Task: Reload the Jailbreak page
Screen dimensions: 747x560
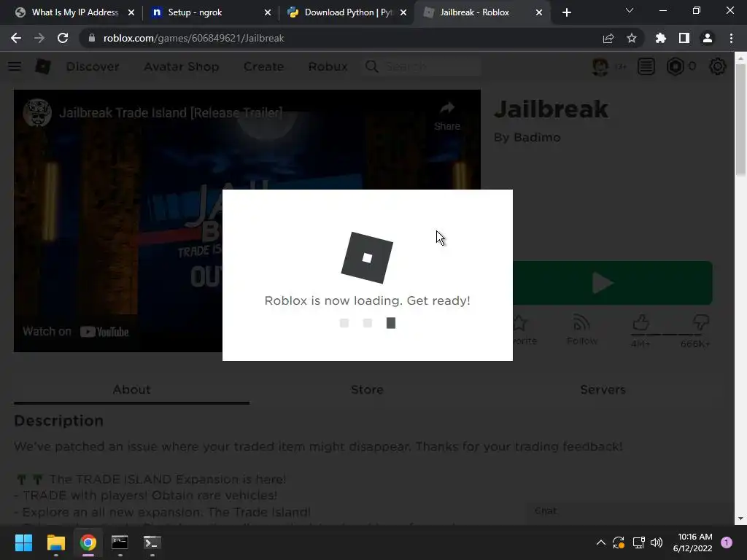Action: 63,38
